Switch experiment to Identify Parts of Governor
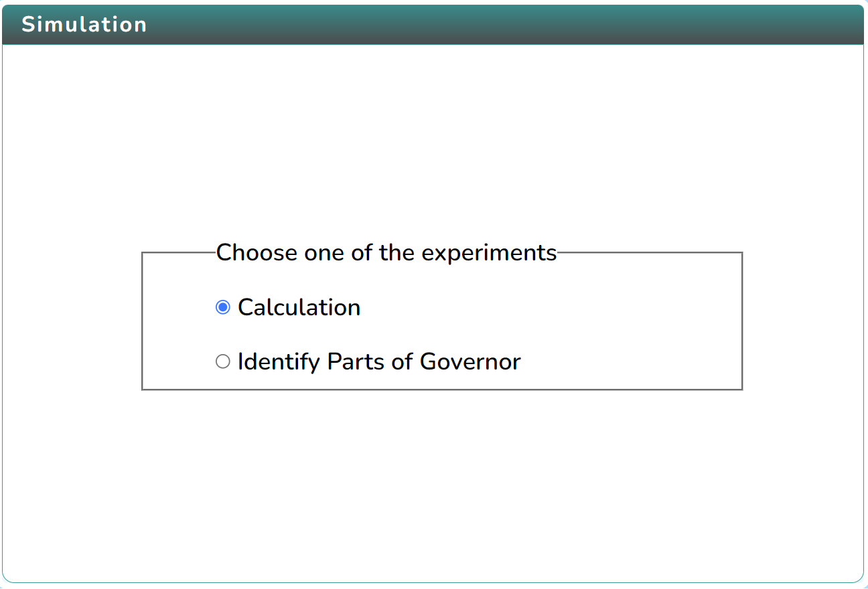868x589 pixels. (x=223, y=361)
